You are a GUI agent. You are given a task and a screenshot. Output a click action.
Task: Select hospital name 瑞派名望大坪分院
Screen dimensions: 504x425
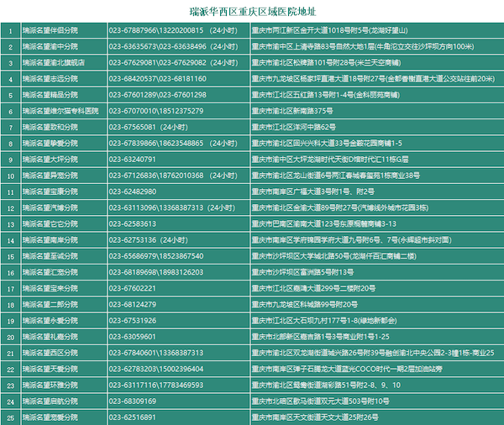[50, 160]
